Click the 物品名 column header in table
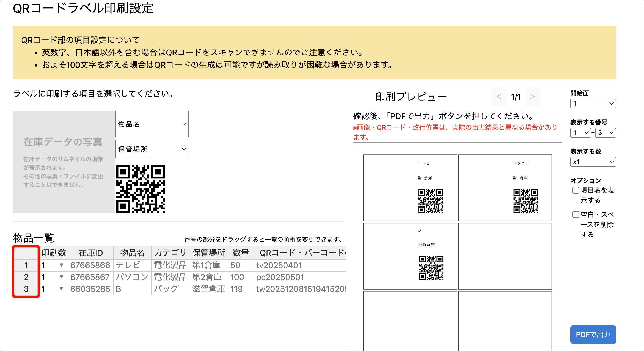The height and width of the screenshot is (351, 644). [132, 253]
